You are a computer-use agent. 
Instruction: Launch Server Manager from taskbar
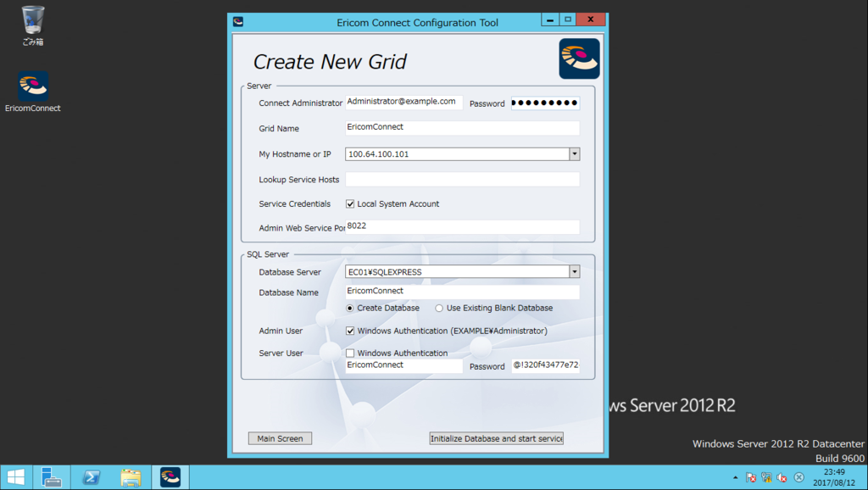pyautogui.click(x=52, y=477)
